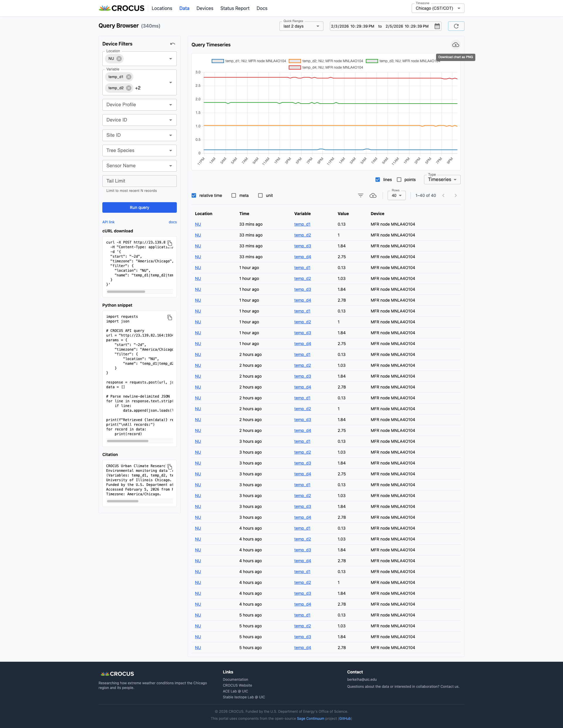Screen dimensions: 563x728
Task: Open table column filter icon
Action: (x=360, y=195)
